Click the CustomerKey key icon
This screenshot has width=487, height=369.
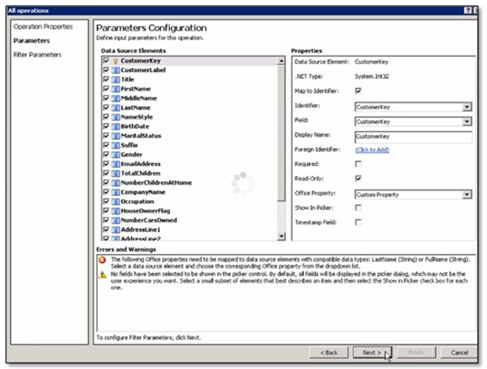115,61
